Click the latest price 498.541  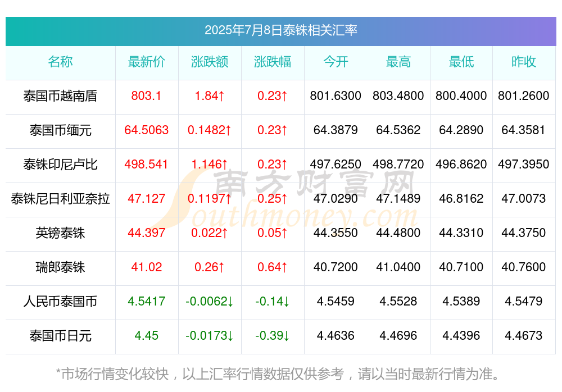pos(146,164)
